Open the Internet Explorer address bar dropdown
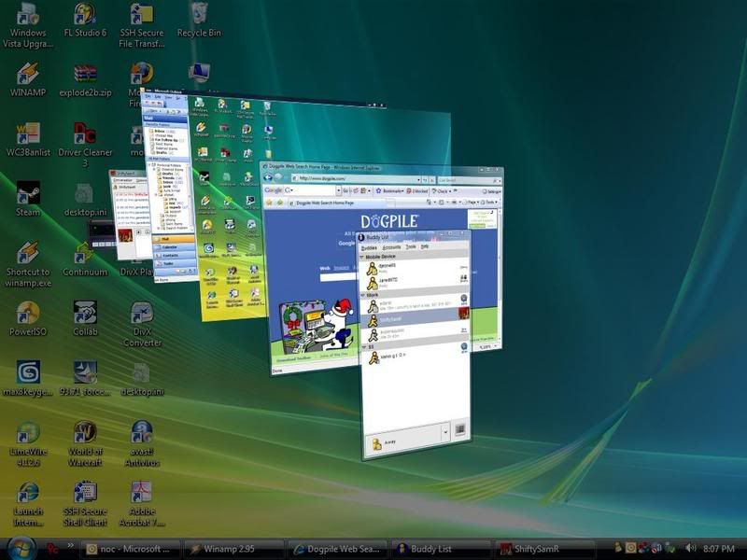Viewport: 747px width, 560px height. (417, 180)
